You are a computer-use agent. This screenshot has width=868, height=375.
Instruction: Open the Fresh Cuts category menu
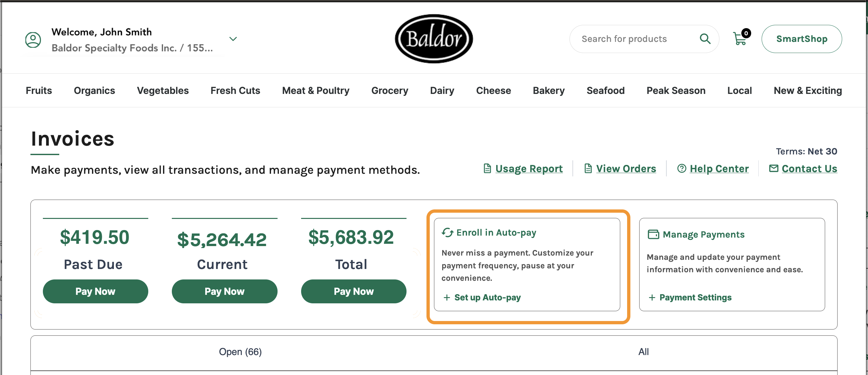pos(235,91)
